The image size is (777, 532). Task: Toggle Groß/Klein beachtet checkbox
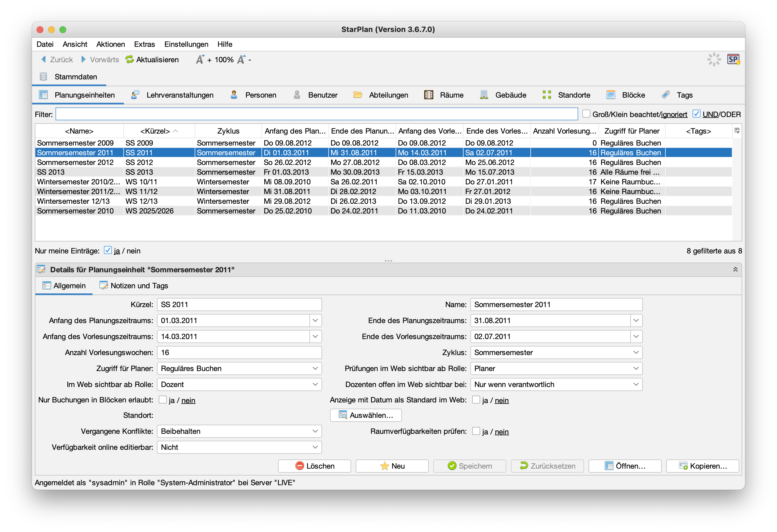pos(586,114)
